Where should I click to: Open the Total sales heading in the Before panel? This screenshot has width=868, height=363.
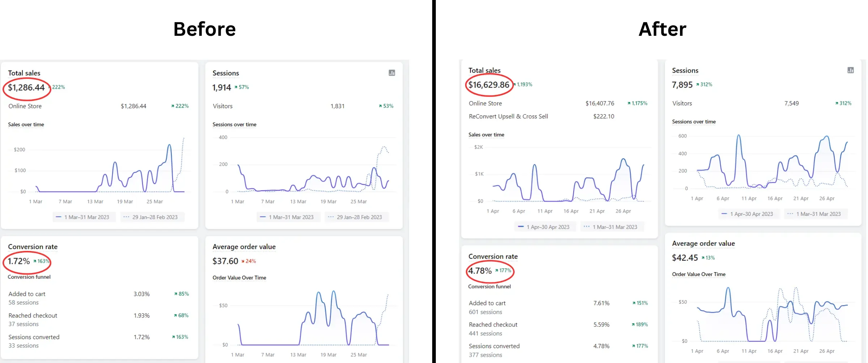coord(24,73)
